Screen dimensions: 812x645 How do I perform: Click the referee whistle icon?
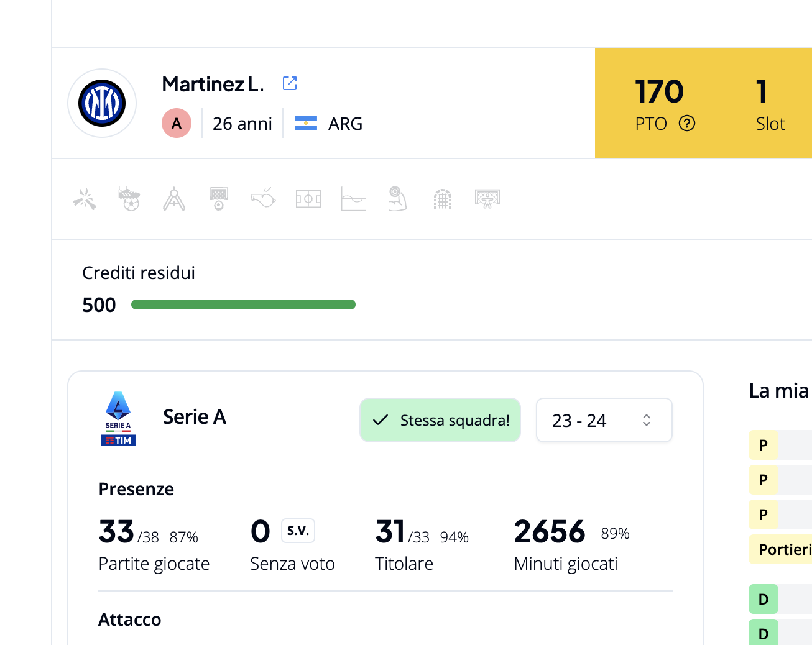(x=264, y=198)
